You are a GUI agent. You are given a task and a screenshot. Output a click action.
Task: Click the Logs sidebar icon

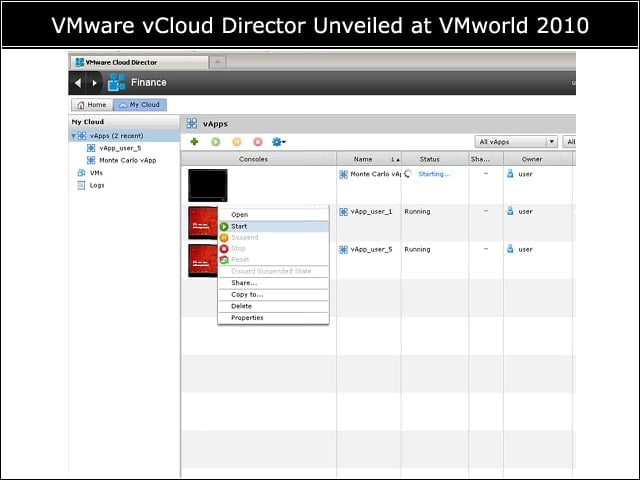(x=81, y=185)
